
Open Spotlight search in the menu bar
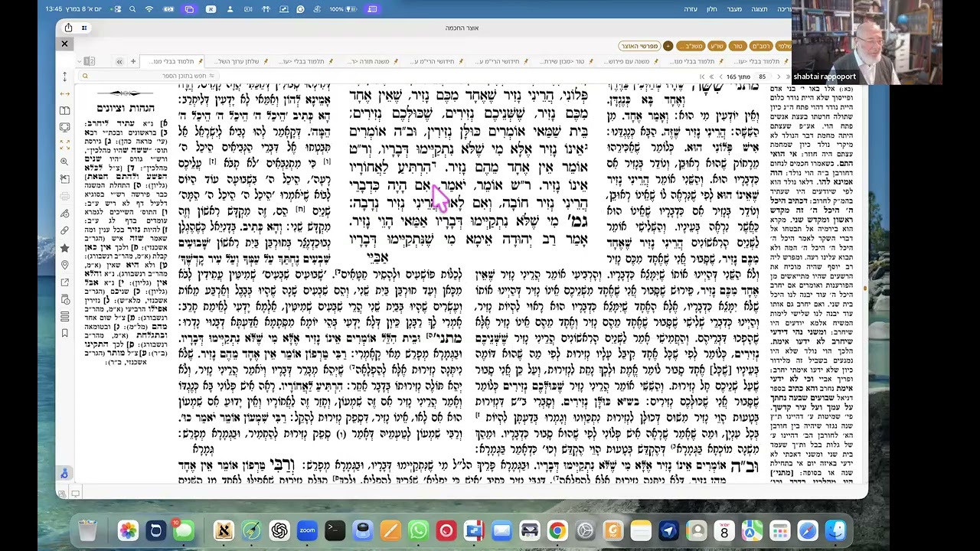[x=132, y=9]
